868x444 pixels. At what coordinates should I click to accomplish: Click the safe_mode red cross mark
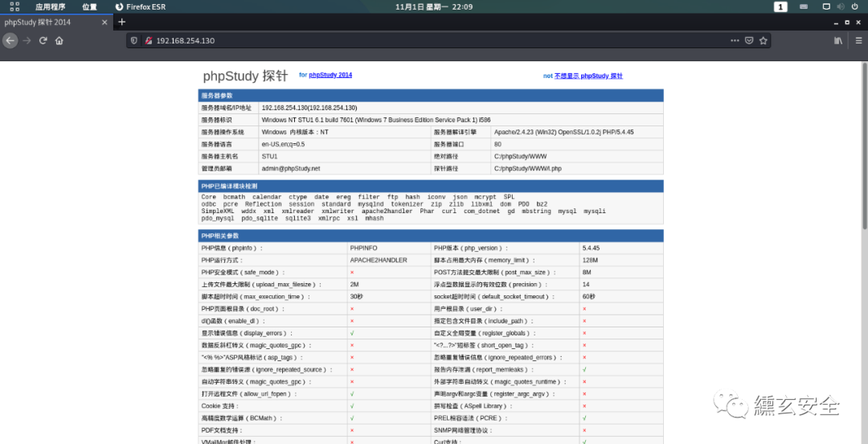[352, 272]
